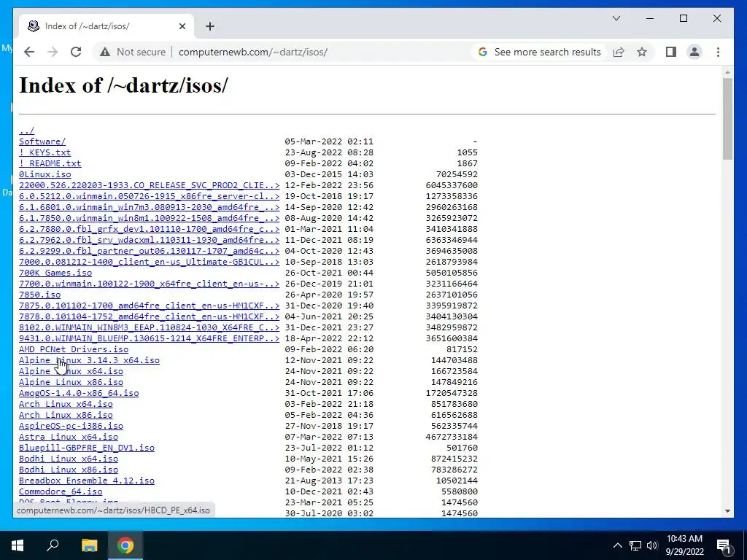Screen dimensions: 747x560
Task: Click the 7700.0.winmain.100122-1900 link
Action: 149,284
